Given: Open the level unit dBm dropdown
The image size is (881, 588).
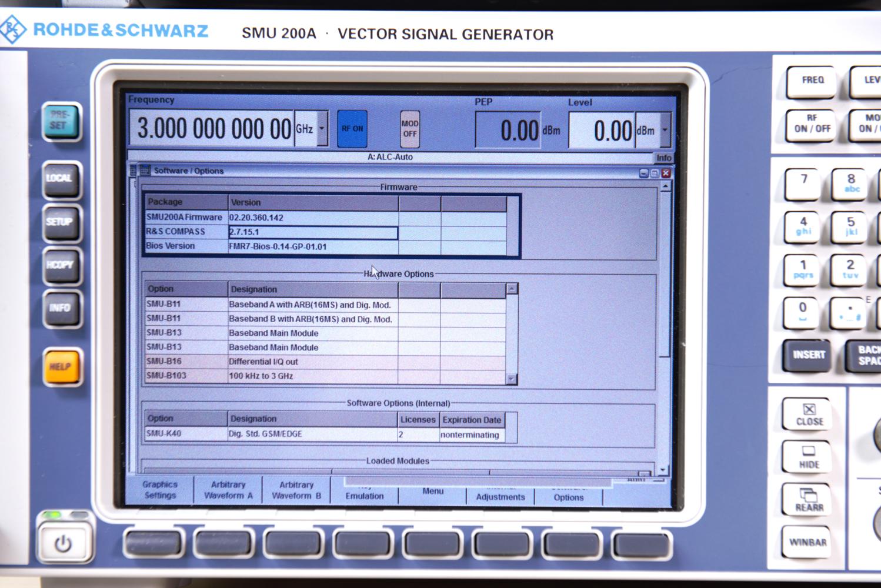Looking at the screenshot, I should (x=665, y=130).
